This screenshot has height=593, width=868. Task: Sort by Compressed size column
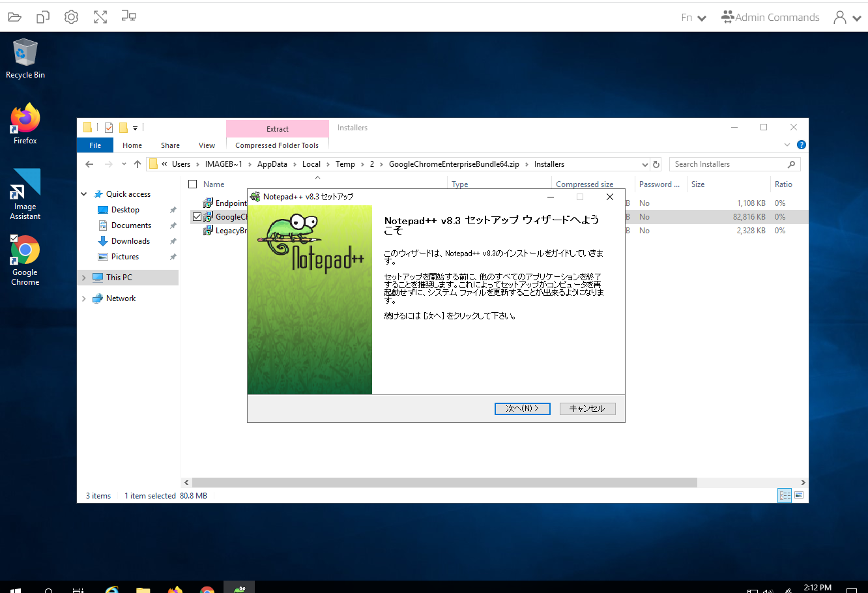[x=585, y=184]
